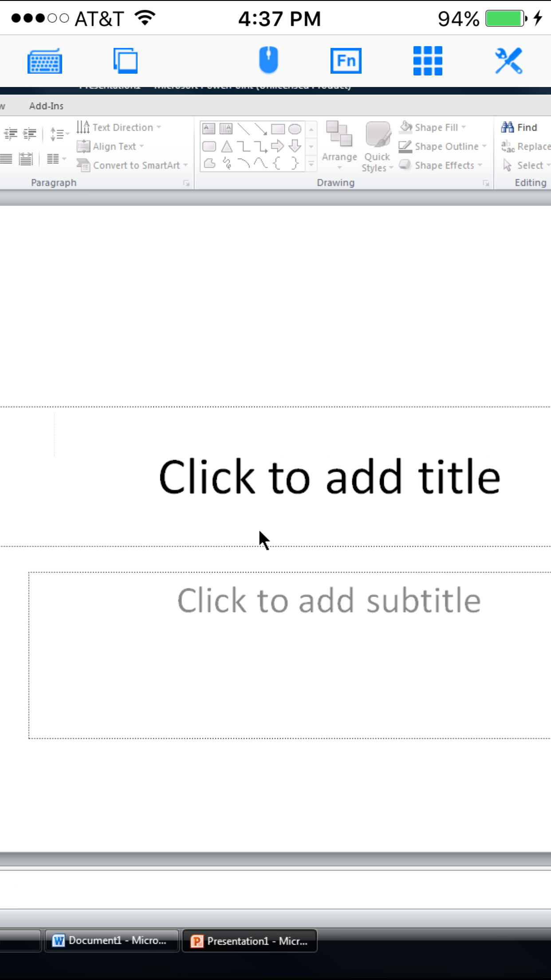Screen dimensions: 551x980
Task: Click the window switcher icon at top
Action: point(125,61)
